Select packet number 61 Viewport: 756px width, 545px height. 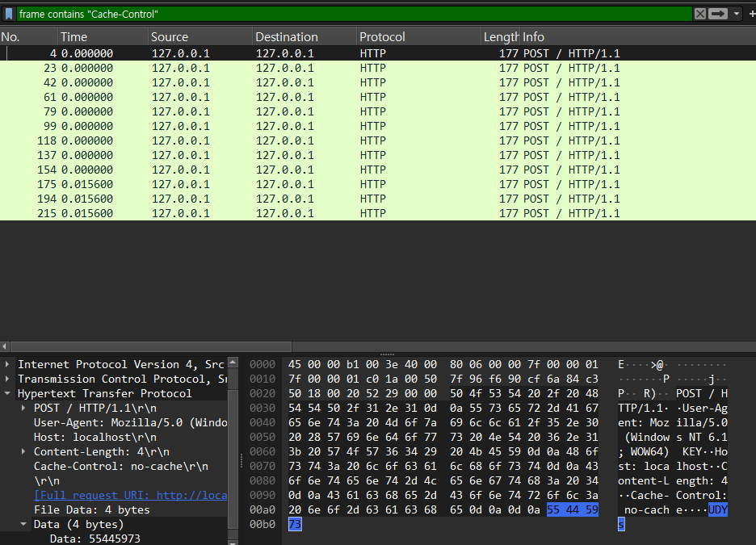tap(378, 97)
